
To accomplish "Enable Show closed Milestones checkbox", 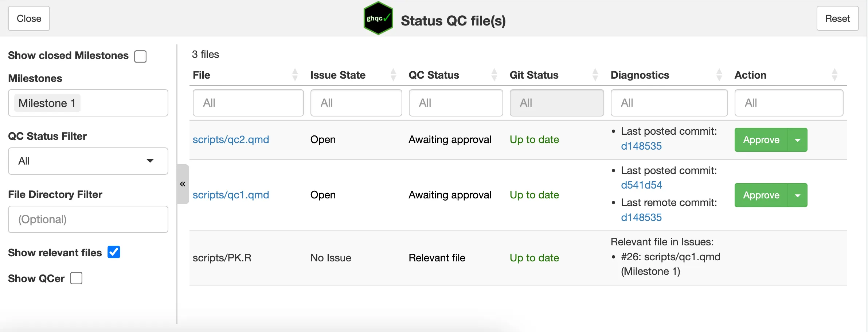I will coord(140,56).
